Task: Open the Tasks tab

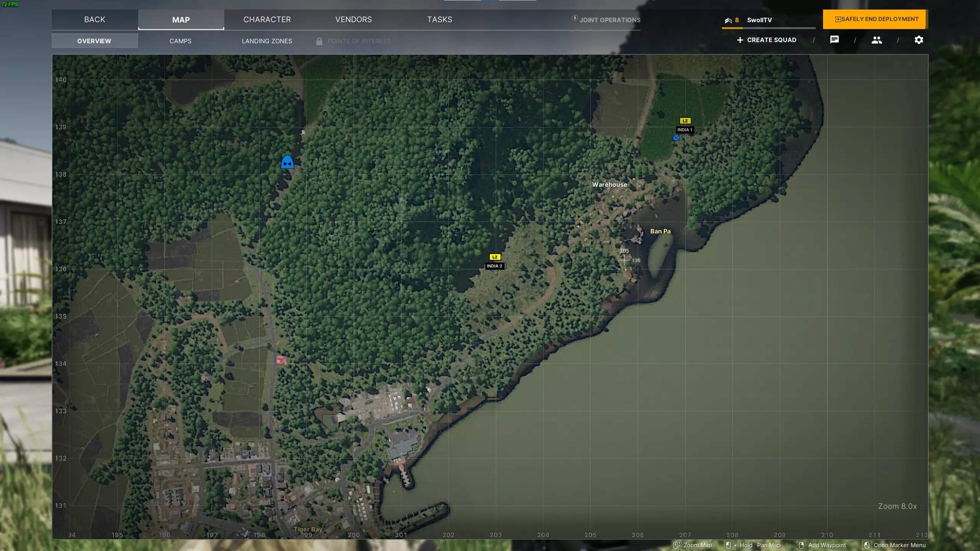Action: (x=439, y=20)
